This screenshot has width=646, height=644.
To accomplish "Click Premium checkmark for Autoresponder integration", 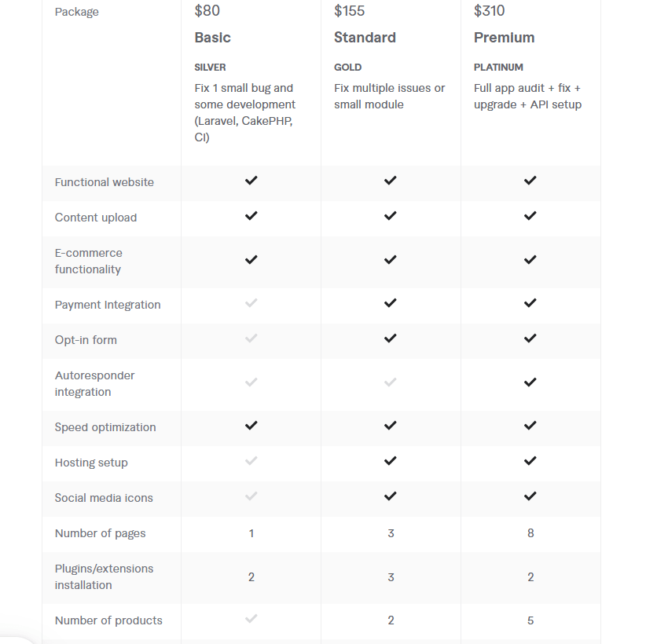I will pyautogui.click(x=530, y=382).
